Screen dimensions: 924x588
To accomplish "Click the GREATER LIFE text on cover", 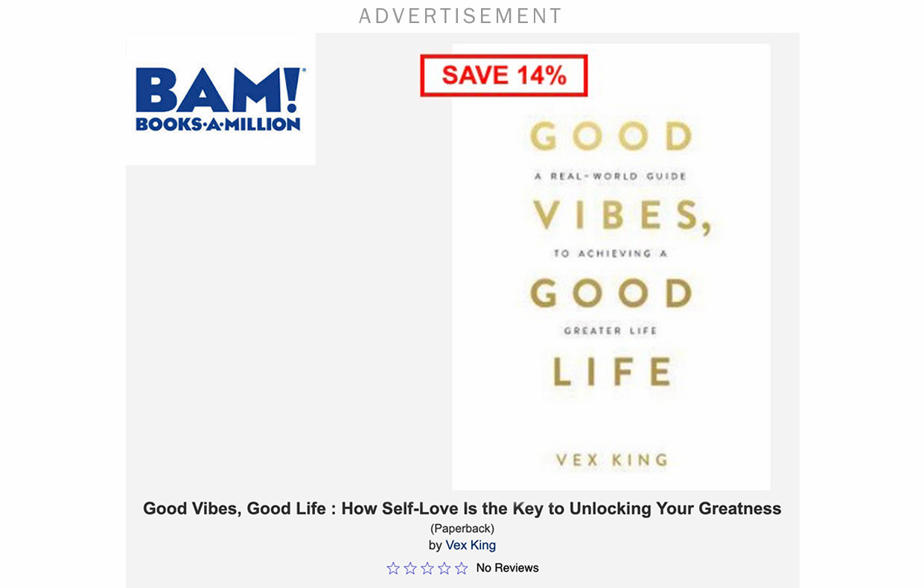I will 611,330.
